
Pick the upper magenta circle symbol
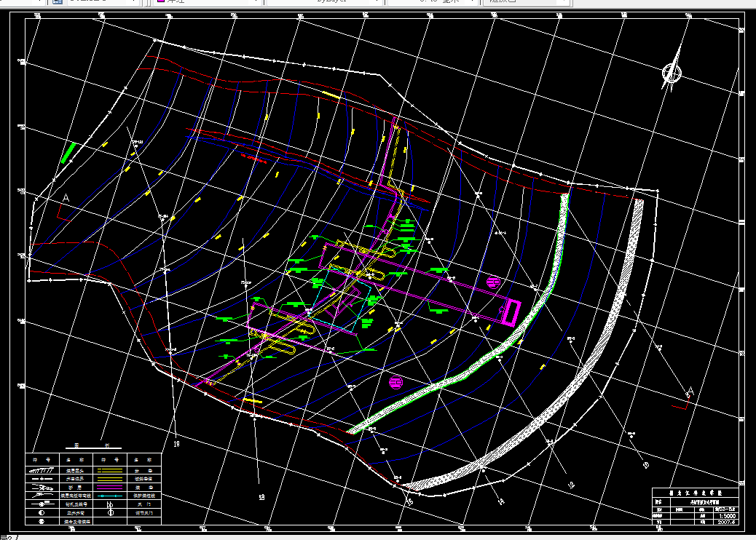point(493,282)
